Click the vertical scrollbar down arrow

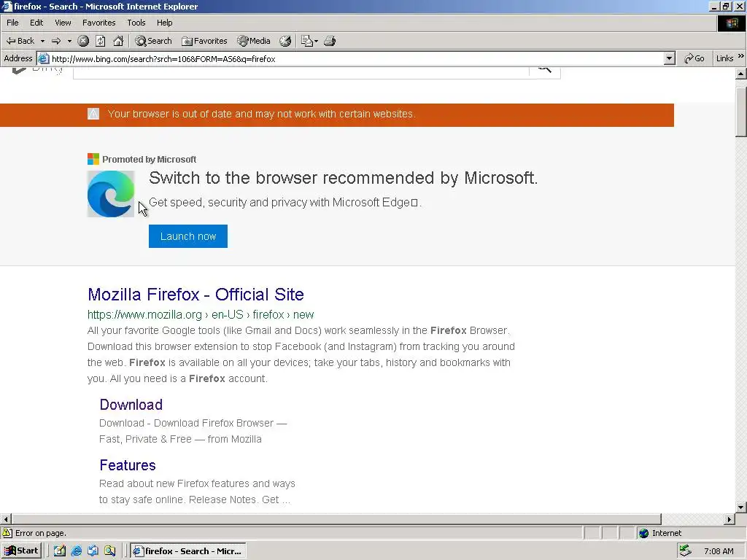tap(741, 507)
